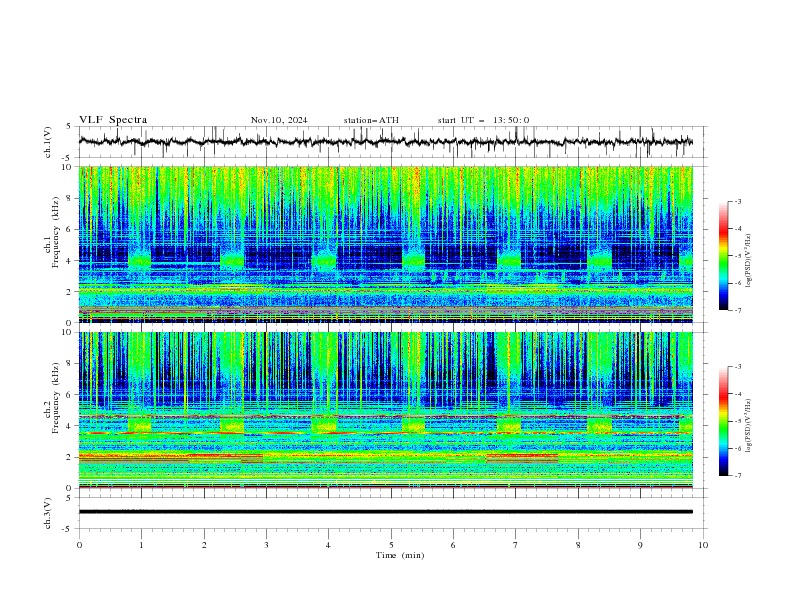Click the "ch.3(V)" waveform axis label
Image resolution: width=792 pixels, height=612 pixels.
[48, 513]
